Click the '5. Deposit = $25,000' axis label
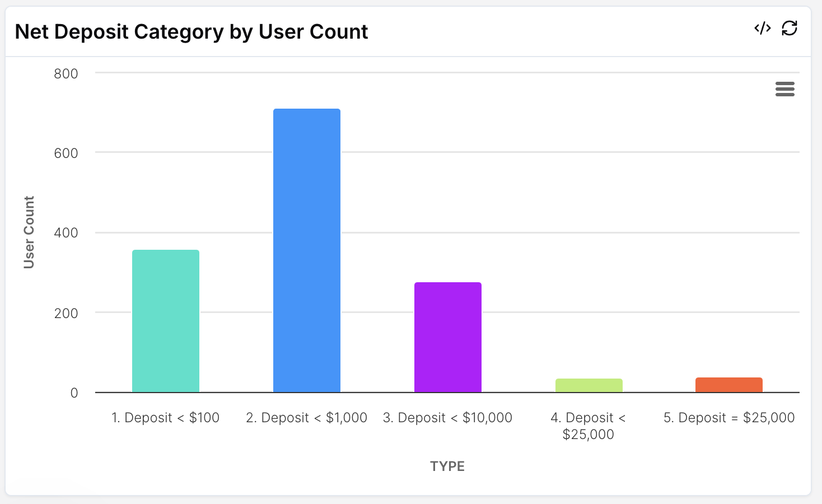This screenshot has width=822, height=504. (x=729, y=418)
